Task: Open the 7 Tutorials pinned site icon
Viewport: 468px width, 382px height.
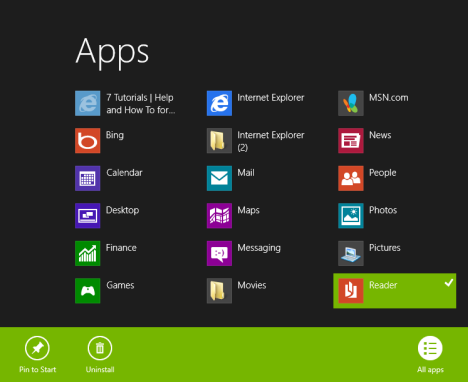Action: tap(87, 103)
